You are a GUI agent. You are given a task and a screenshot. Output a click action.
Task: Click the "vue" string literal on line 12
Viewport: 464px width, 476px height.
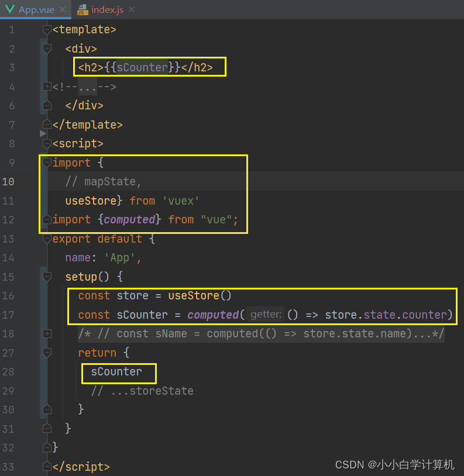click(x=216, y=219)
